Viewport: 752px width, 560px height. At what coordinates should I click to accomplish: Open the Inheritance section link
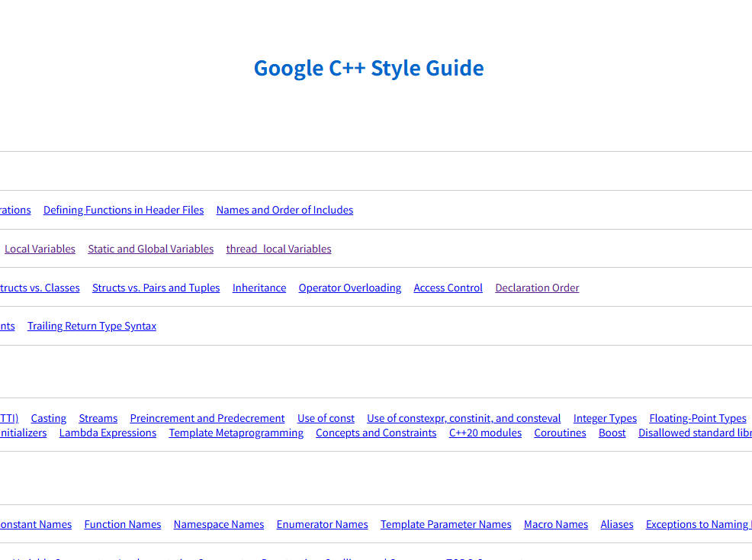259,288
